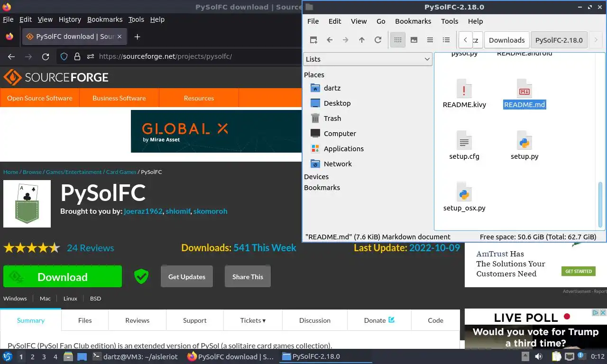
Task: Open Resources navigation menu
Action: (199, 98)
